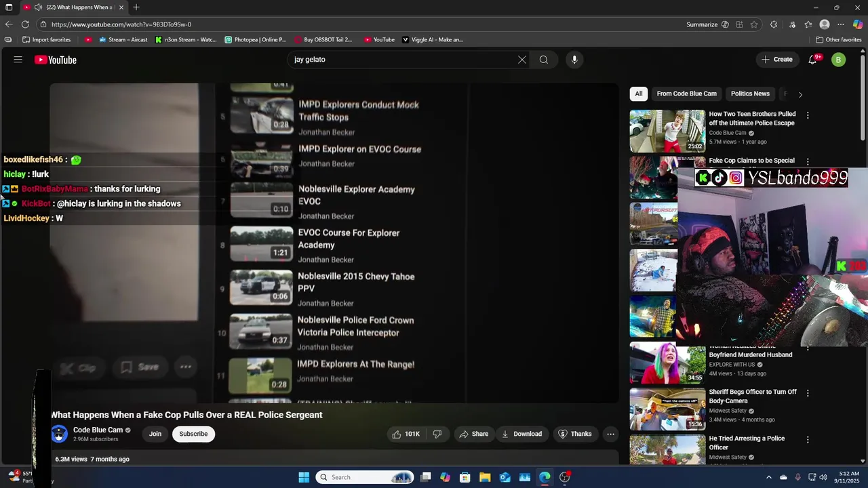Send a Thanks to the creator
Screen dimensions: 868x488
(574, 434)
